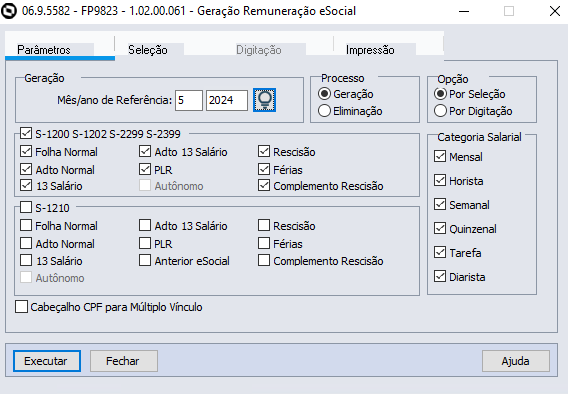Viewport: 568px width, 394px height.
Task: Uncheck the Diarista salary category
Action: coord(440,276)
